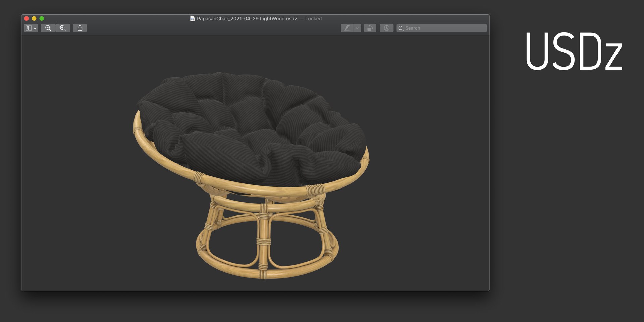Click the Rotate button in toolbar
The width and height of the screenshot is (644, 322).
(x=370, y=28)
